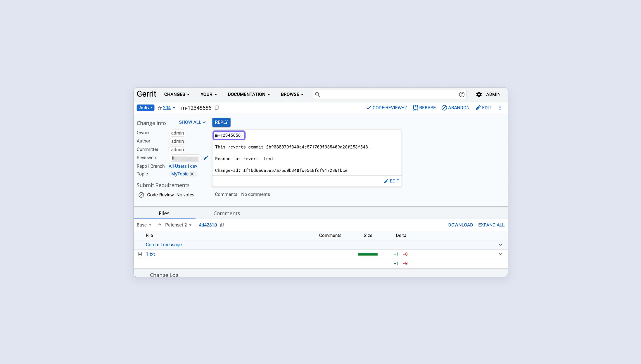This screenshot has width=641, height=364.
Task: Click EXPAND ALL files
Action: (491, 225)
